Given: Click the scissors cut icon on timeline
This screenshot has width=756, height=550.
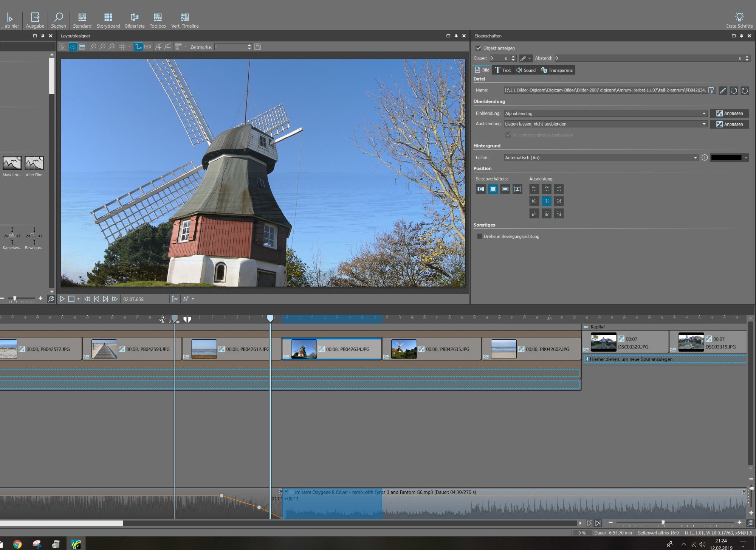Looking at the screenshot, I should [x=163, y=320].
